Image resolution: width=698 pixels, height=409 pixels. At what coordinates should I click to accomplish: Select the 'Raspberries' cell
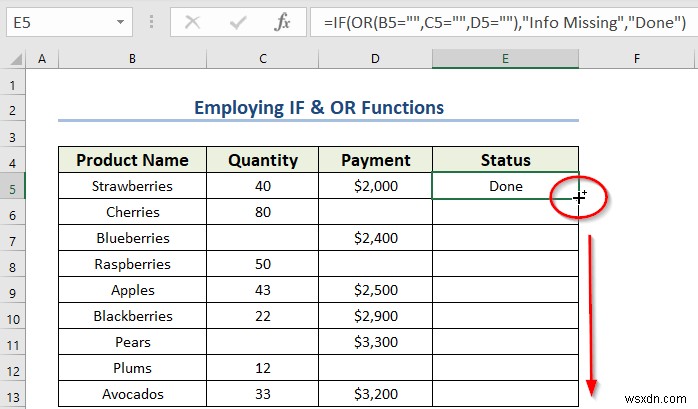[132, 264]
